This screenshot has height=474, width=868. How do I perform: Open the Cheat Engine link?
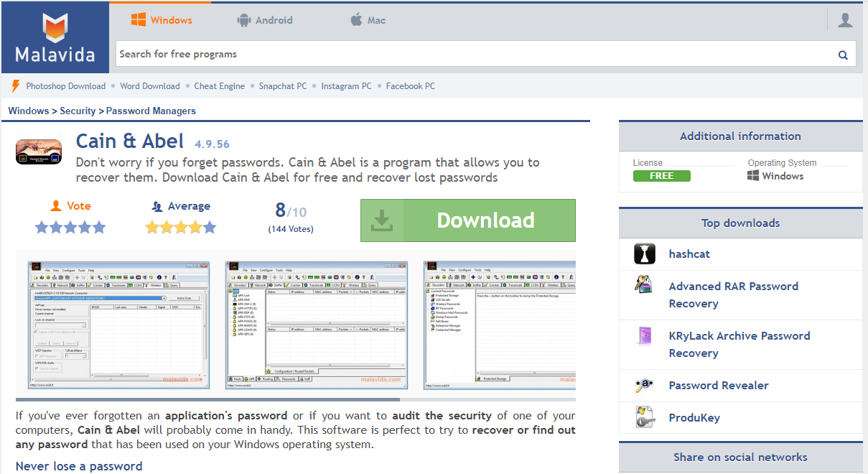[x=220, y=86]
